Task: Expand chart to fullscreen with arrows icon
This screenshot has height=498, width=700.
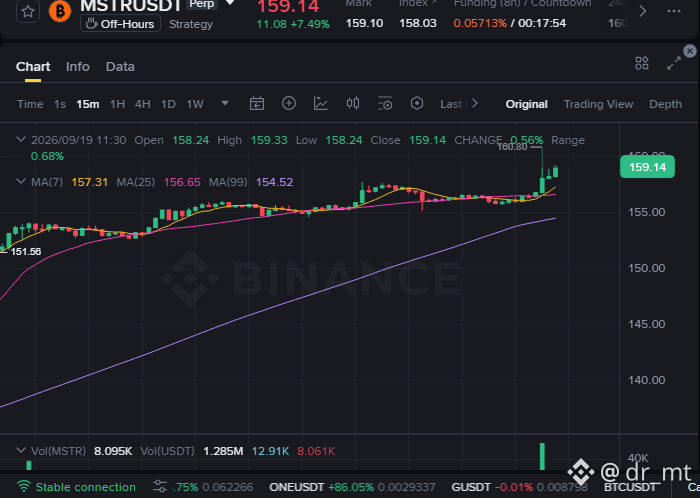Action: pos(674,63)
